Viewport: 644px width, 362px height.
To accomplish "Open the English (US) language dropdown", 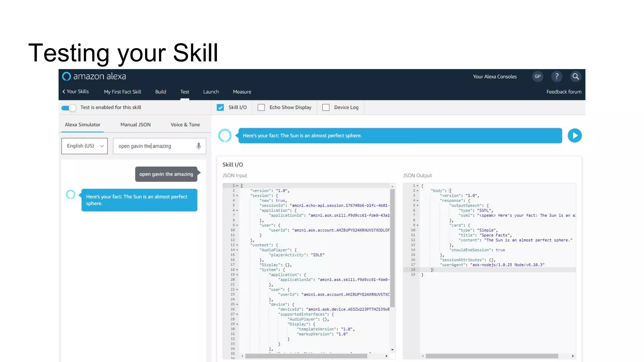I will point(84,146).
